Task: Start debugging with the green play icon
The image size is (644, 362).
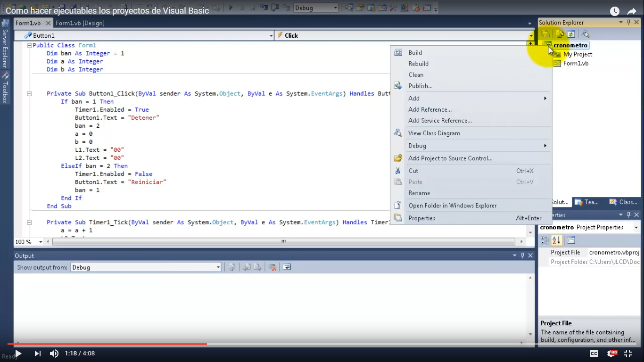Action: pos(231,7)
